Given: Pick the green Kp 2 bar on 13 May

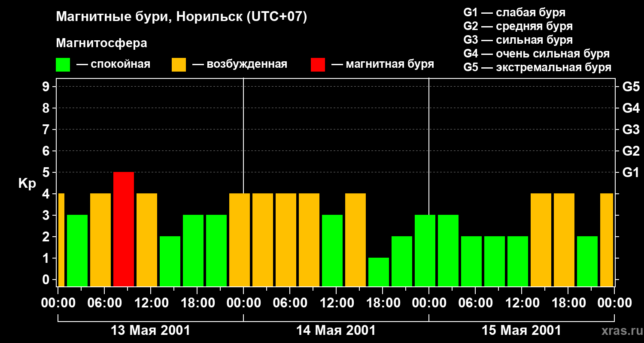Looking at the screenshot, I should tap(170, 261).
